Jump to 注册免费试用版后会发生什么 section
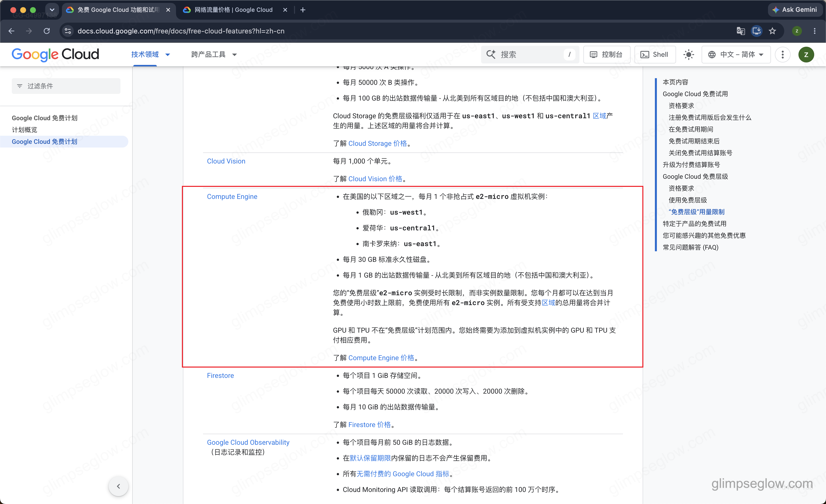This screenshot has width=826, height=504. point(710,117)
